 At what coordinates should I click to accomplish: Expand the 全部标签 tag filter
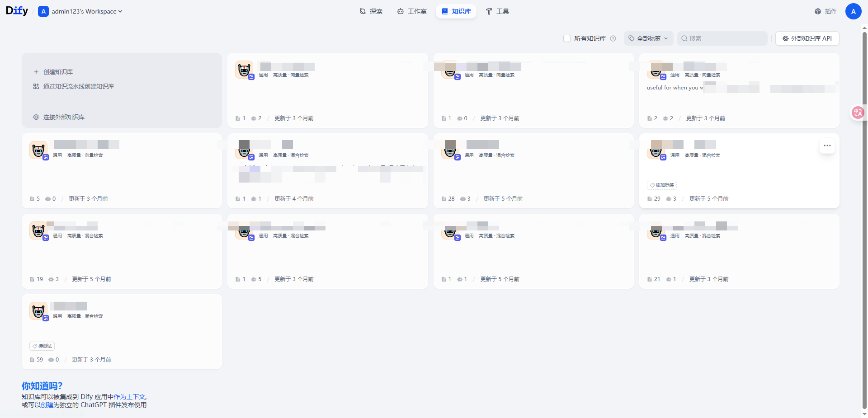coord(648,38)
